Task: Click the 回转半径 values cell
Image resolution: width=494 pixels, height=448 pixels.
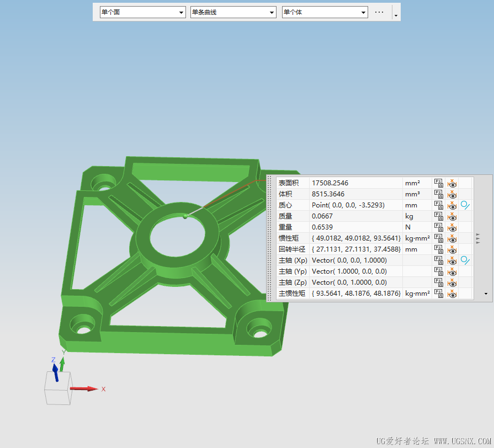Action: pos(356,249)
